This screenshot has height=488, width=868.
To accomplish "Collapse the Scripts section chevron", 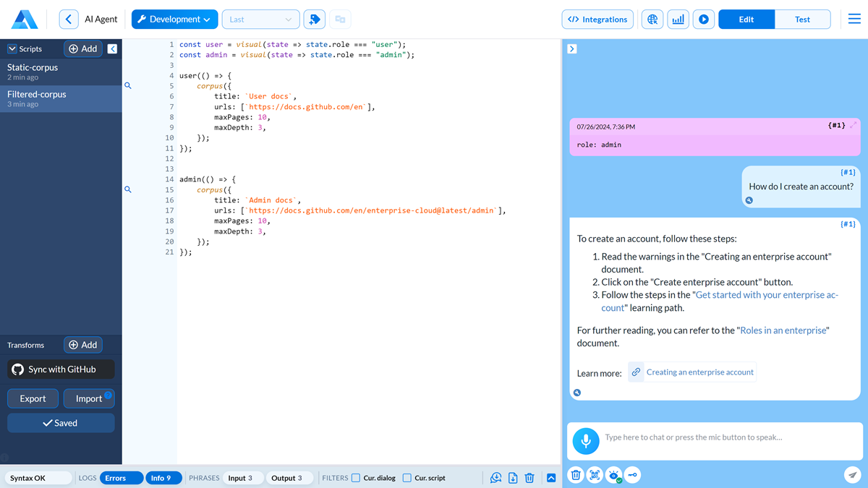I will 12,49.
